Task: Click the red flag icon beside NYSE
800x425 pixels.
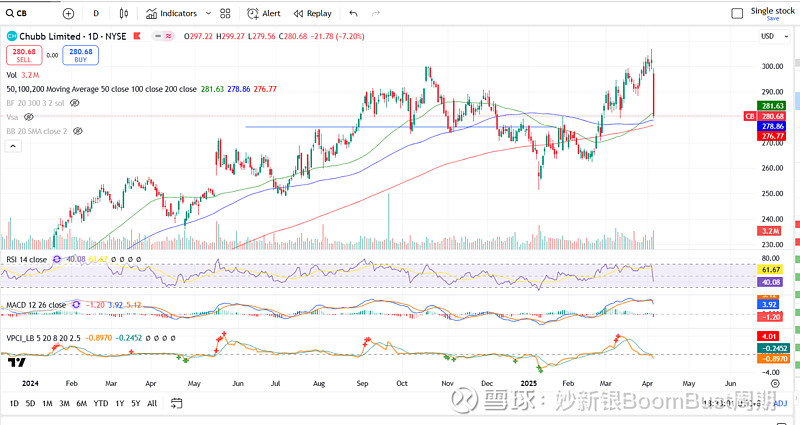Action: click(137, 36)
